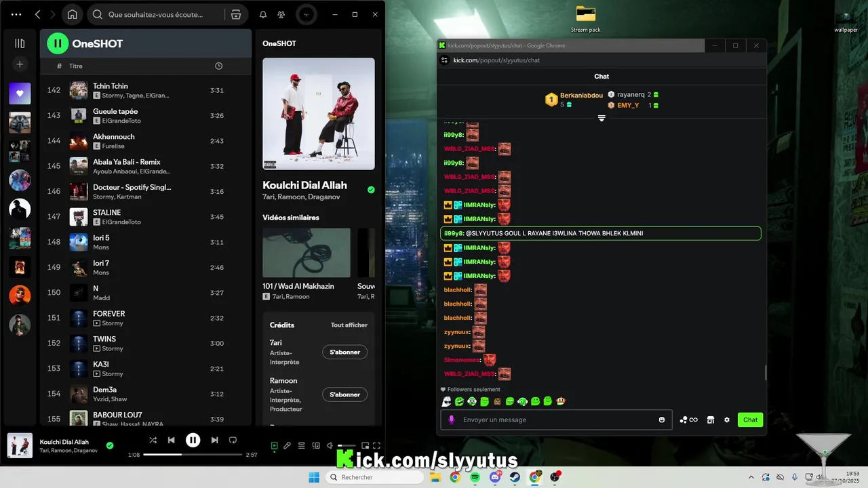868x488 pixels.
Task: Open Windows Start menu
Action: tap(314, 477)
